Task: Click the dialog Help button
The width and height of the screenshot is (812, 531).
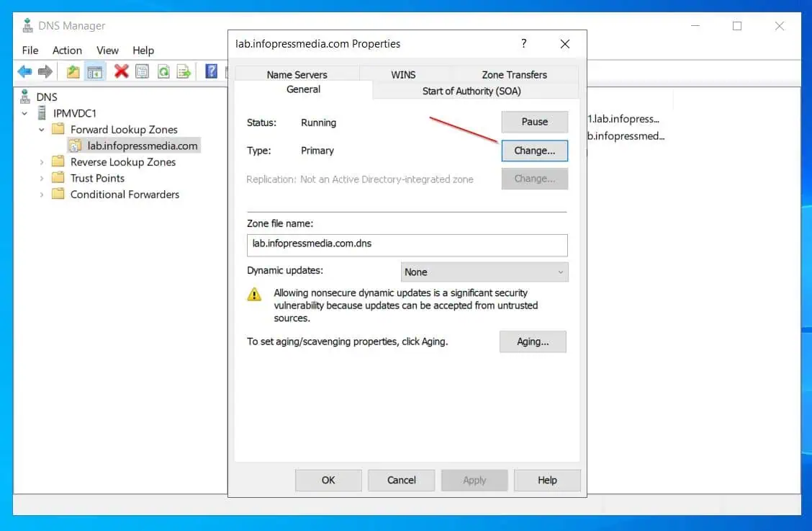Action: point(547,480)
